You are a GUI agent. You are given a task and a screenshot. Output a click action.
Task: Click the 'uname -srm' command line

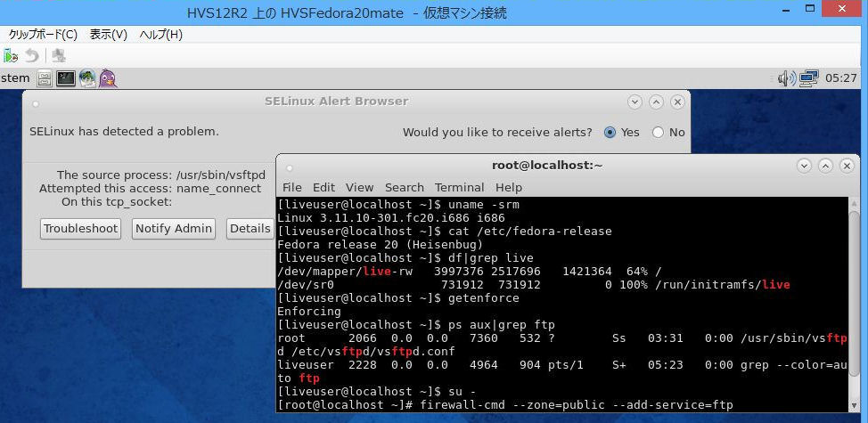398,205
